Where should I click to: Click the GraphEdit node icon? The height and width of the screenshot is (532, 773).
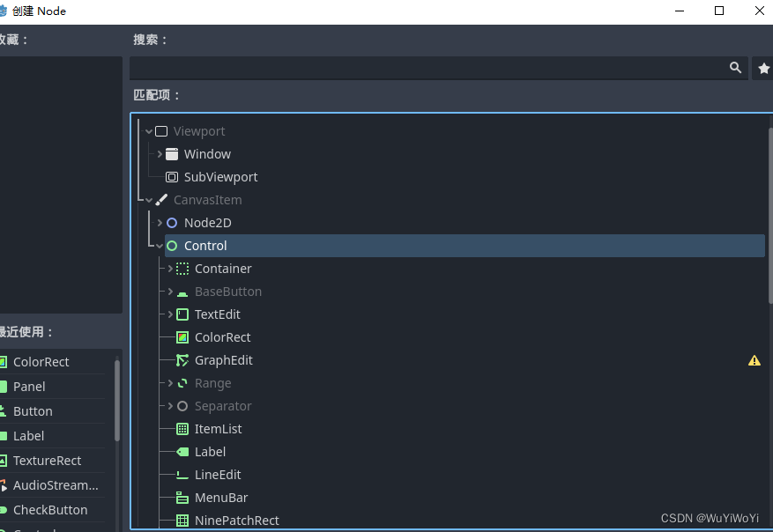[x=182, y=360]
